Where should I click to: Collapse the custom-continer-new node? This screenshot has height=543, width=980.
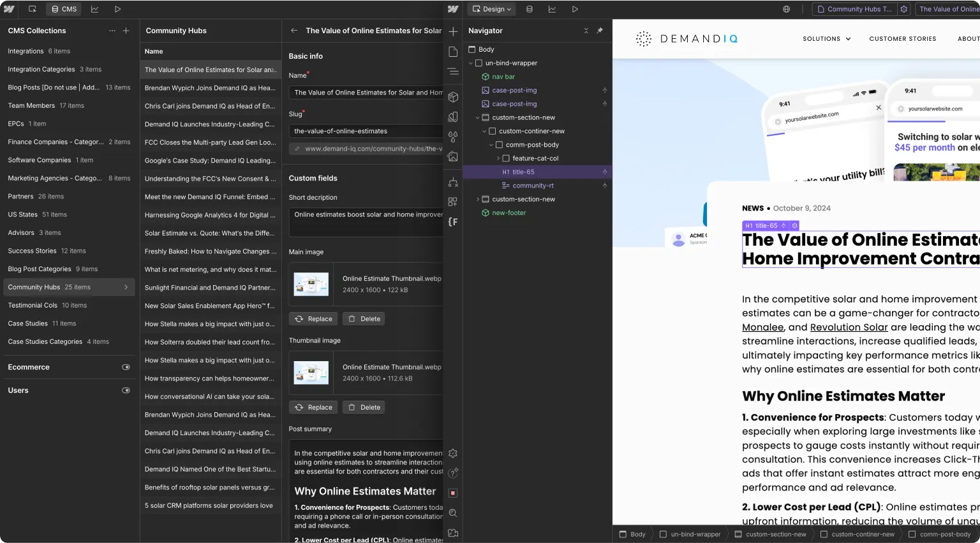(x=484, y=131)
